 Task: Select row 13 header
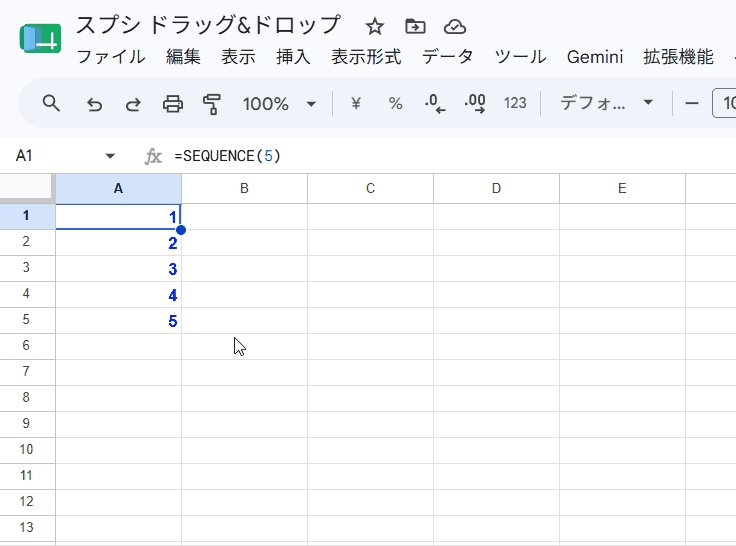coord(26,528)
